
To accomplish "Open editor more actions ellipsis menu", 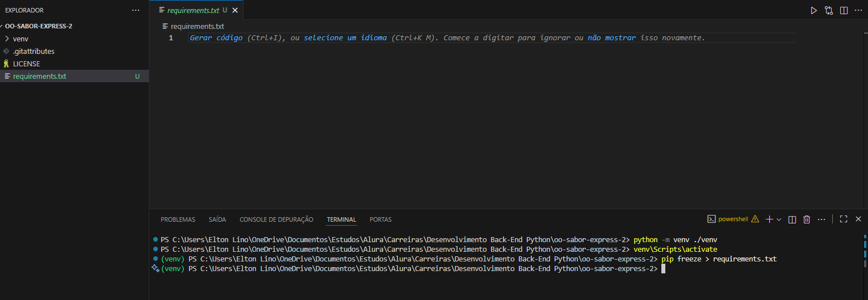I will (x=858, y=10).
